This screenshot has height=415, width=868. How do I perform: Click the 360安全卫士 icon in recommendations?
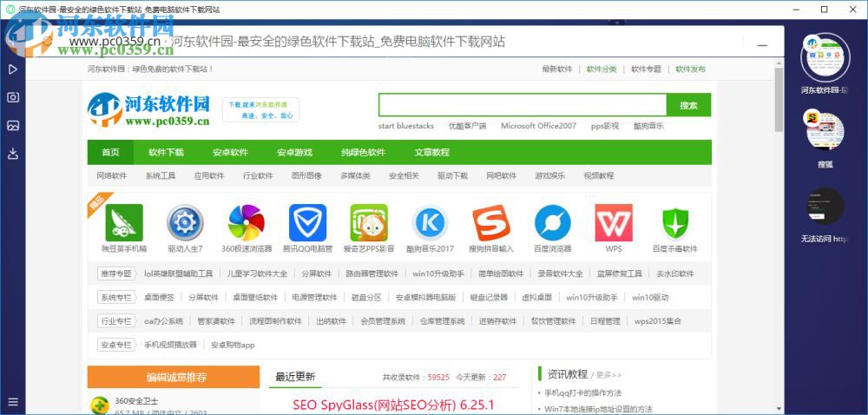[100, 406]
